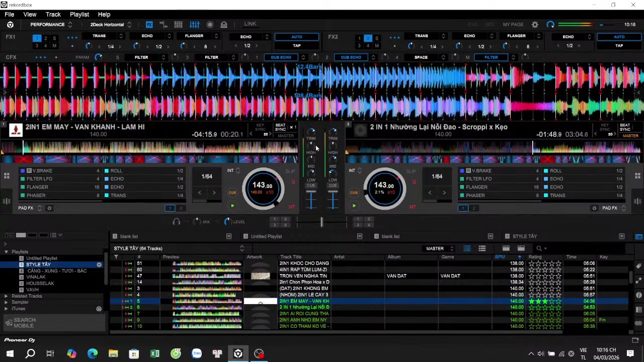Click the LINK button in toolbar
Screen dimensions: 644x362
click(250, 24)
